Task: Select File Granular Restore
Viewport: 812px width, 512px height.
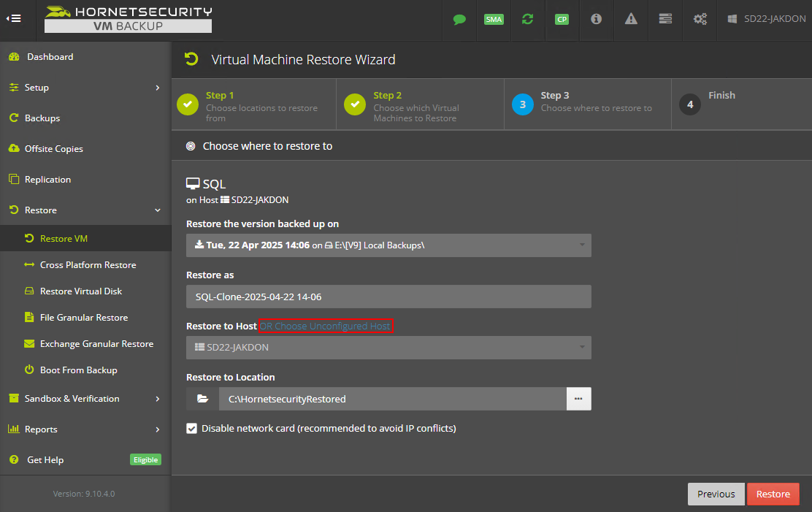Action: click(x=84, y=318)
